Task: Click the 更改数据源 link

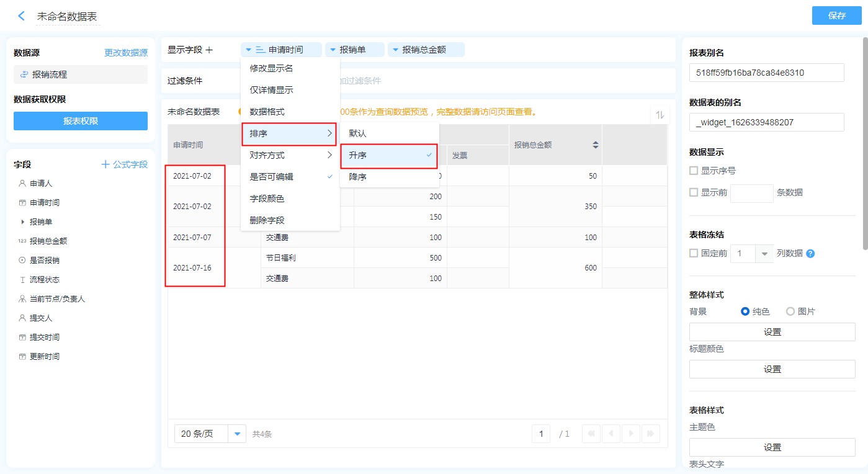Action: 126,53
